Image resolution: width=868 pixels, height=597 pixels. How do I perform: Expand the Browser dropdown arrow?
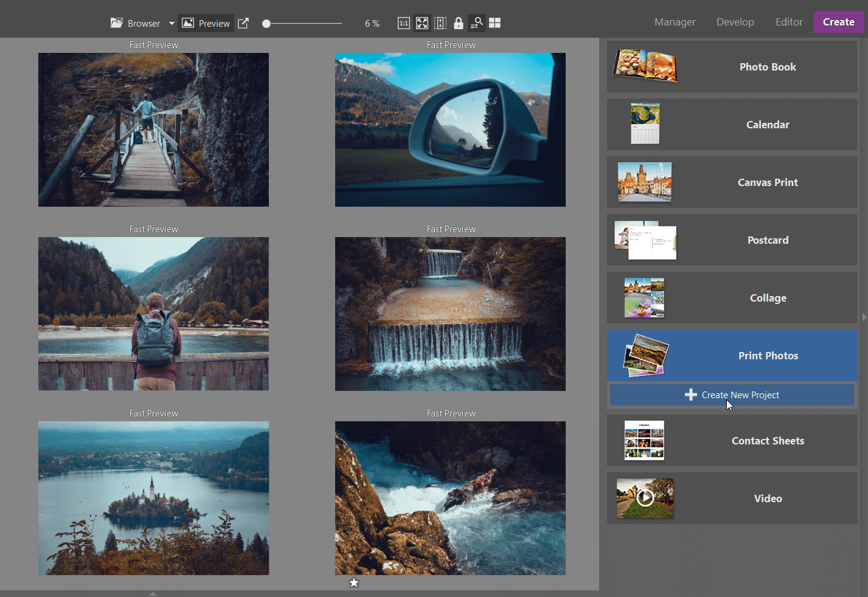click(x=171, y=23)
